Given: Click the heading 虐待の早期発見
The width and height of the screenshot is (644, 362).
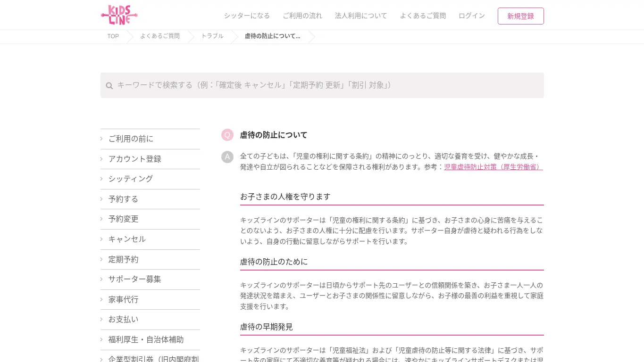Looking at the screenshot, I should 267,327.
